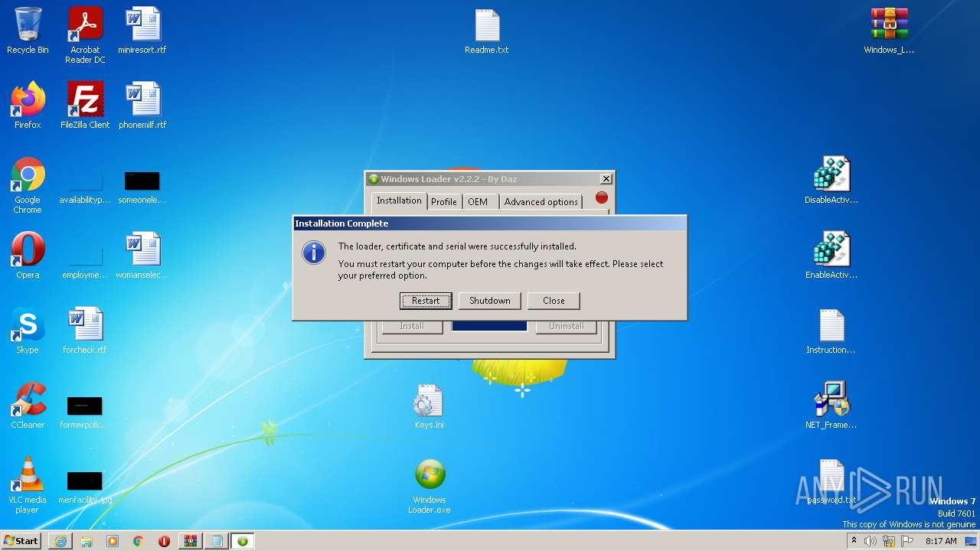Open the Windows_L... WinRAR archive icon
Image resolution: width=980 pixels, height=551 pixels.
[889, 31]
